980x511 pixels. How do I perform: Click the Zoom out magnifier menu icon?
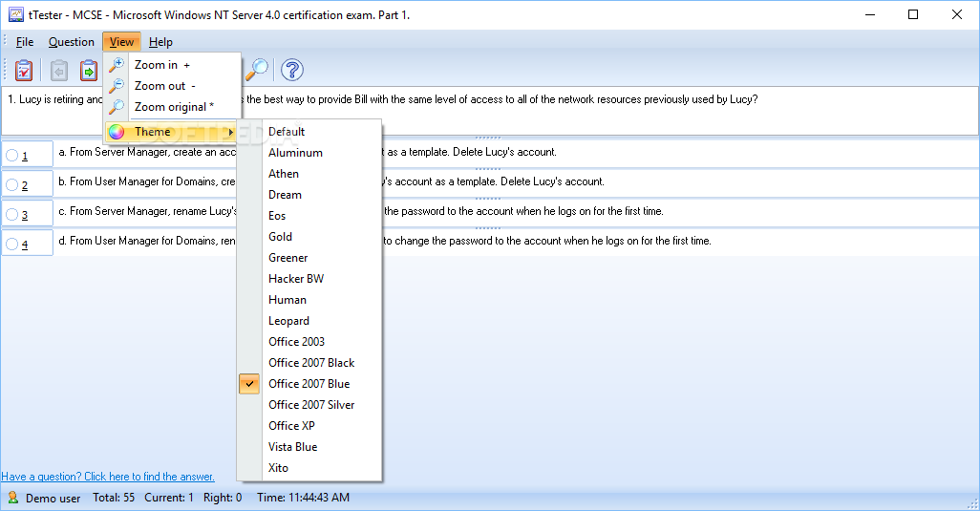[117, 86]
